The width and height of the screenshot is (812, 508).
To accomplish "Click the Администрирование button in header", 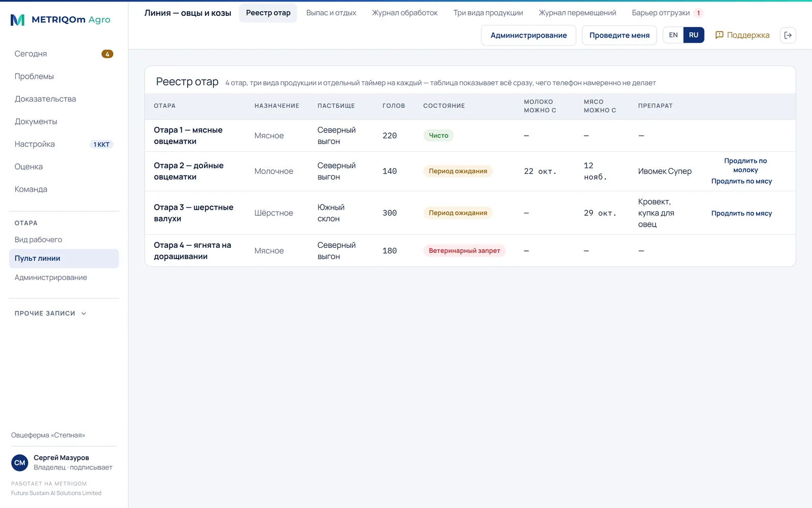I will (x=528, y=35).
